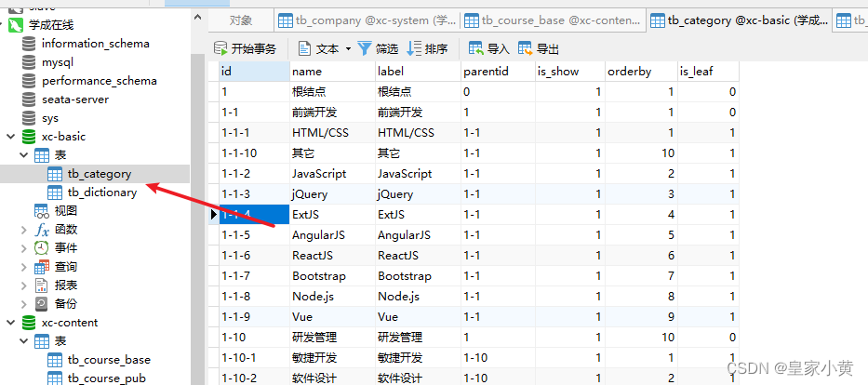
Task: Select the sys database icon
Action: click(x=29, y=118)
